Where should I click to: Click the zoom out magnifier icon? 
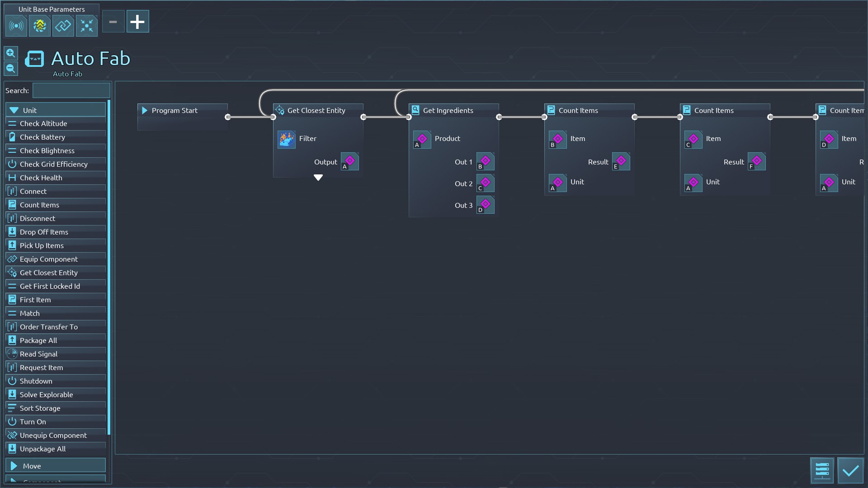11,69
